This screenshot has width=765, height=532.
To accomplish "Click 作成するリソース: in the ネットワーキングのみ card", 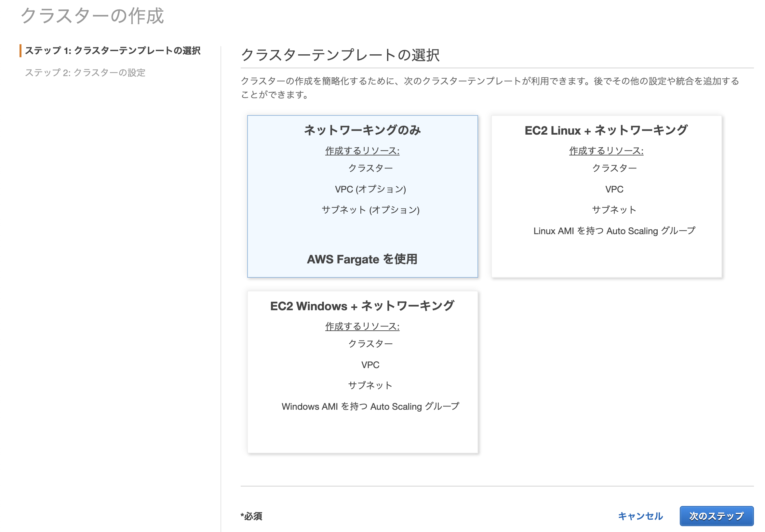I will (x=362, y=151).
